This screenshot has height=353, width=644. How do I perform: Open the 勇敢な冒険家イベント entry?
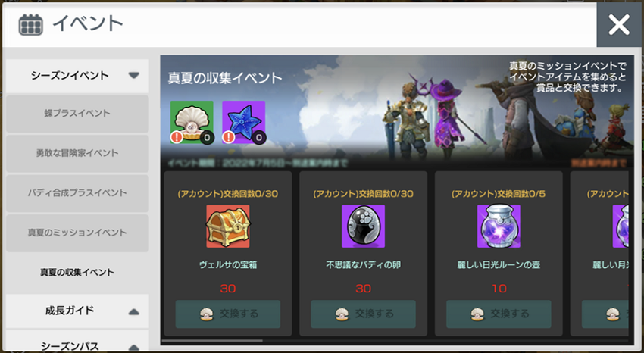click(x=77, y=153)
